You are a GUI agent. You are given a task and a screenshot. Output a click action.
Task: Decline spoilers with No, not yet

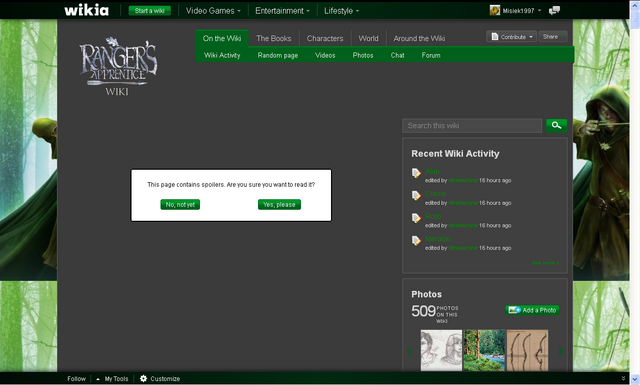[180, 205]
